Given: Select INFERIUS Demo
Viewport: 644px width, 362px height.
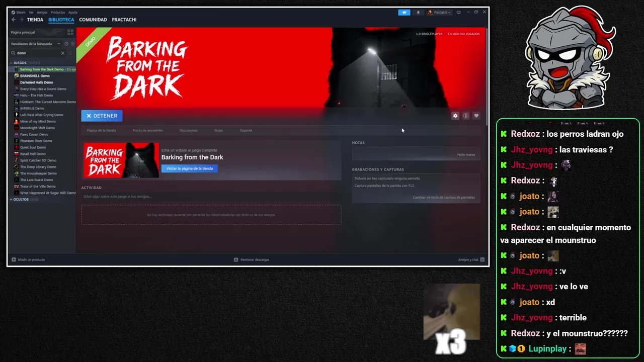Looking at the screenshot, I should tap(32, 108).
